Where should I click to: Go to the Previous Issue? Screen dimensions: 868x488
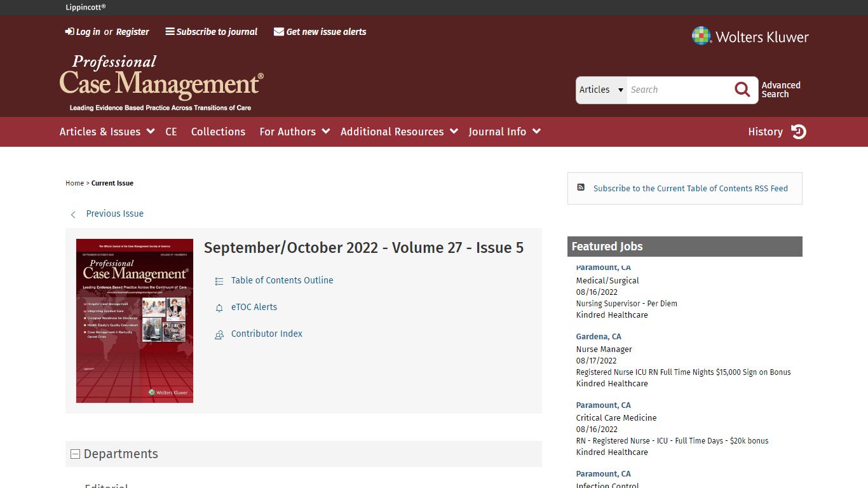click(x=115, y=213)
